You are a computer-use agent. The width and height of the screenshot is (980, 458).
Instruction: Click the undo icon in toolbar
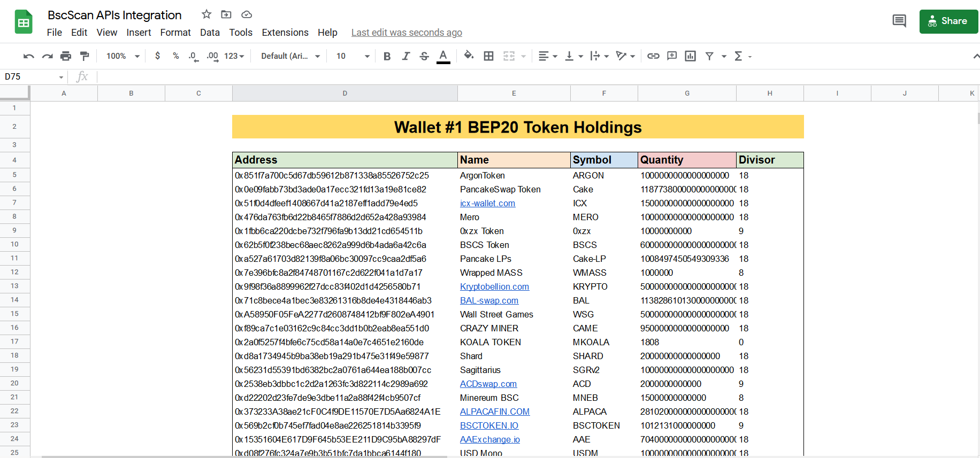pos(29,56)
